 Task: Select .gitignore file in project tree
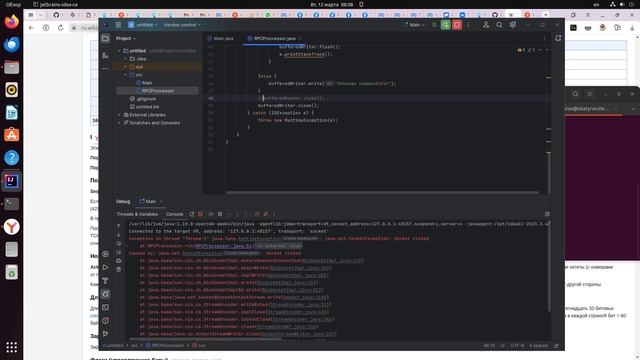(x=143, y=99)
